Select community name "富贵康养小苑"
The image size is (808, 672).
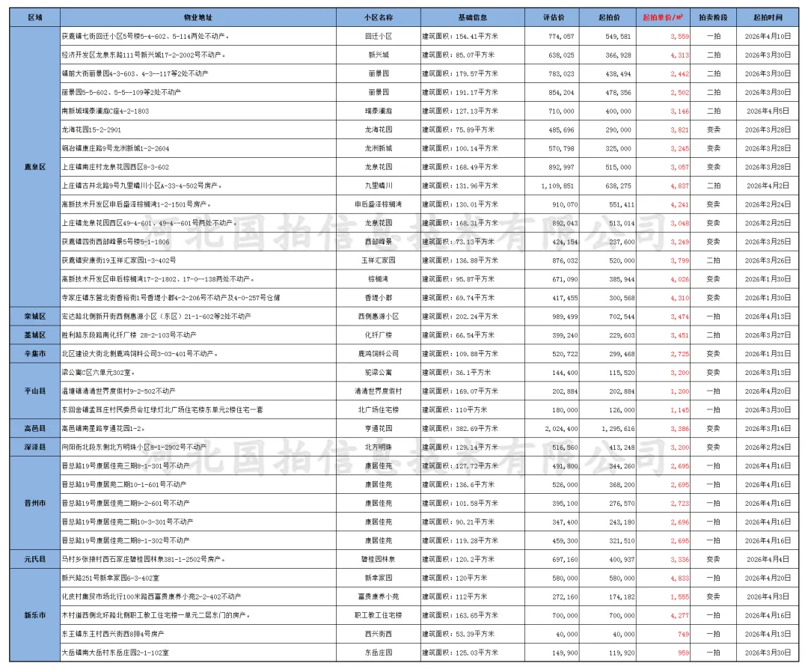tap(379, 596)
